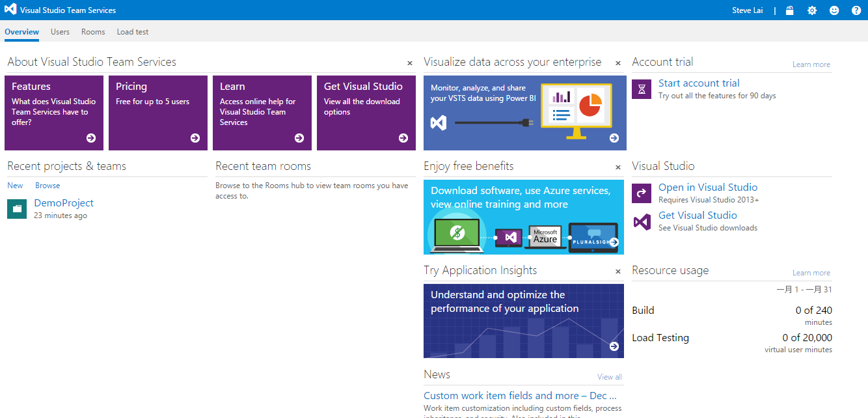Close the Try Application Insights panel
The width and height of the screenshot is (868, 418).
(618, 272)
